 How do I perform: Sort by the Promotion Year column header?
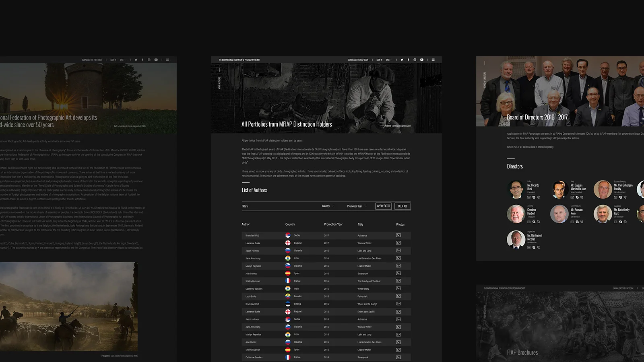(x=333, y=224)
